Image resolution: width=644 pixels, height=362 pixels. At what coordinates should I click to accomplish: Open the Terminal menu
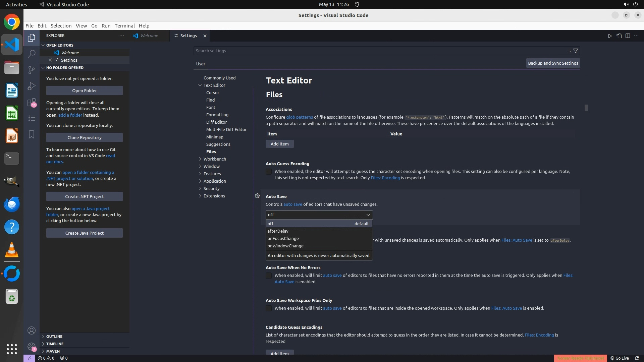124,26
